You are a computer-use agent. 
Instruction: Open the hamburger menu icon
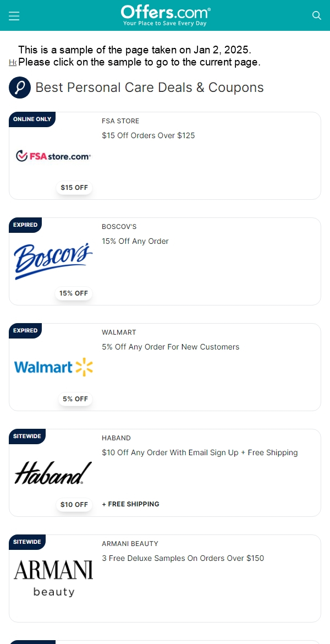[14, 16]
